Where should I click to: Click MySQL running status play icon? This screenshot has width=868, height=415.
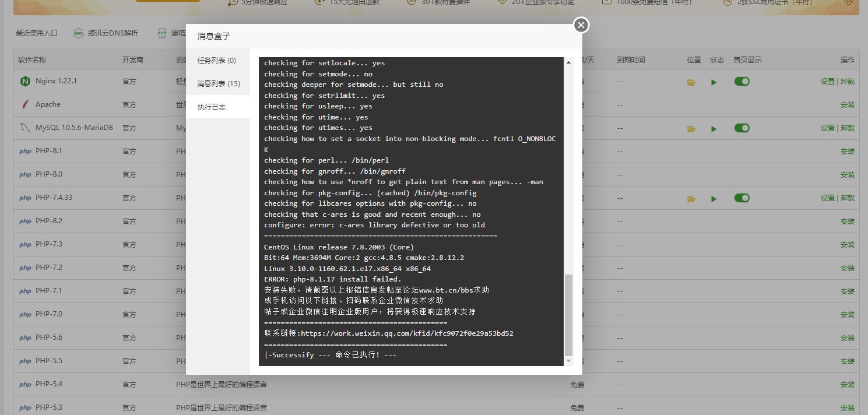click(714, 129)
